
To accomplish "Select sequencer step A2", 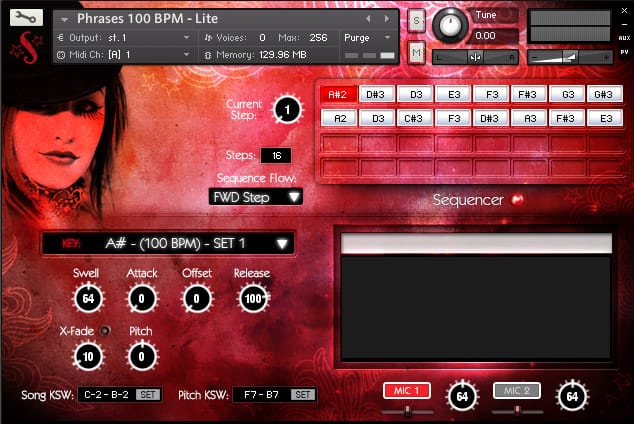I will pyautogui.click(x=339, y=118).
